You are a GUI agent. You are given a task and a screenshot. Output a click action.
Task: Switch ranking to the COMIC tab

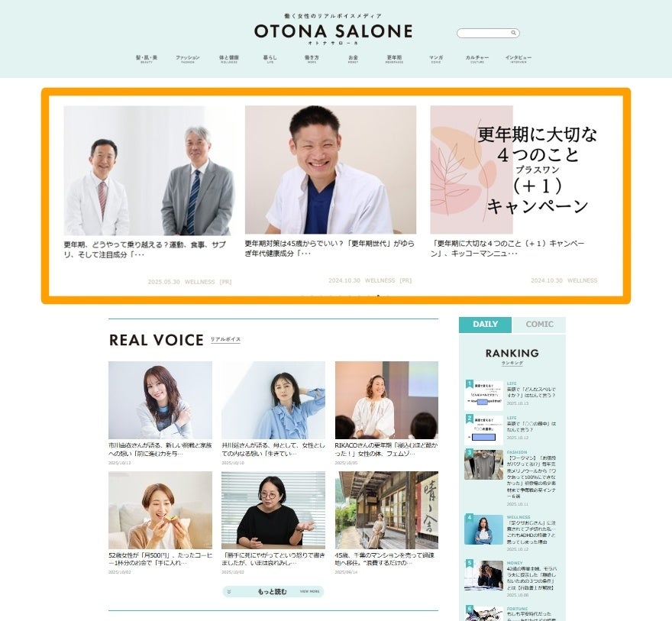[539, 325]
